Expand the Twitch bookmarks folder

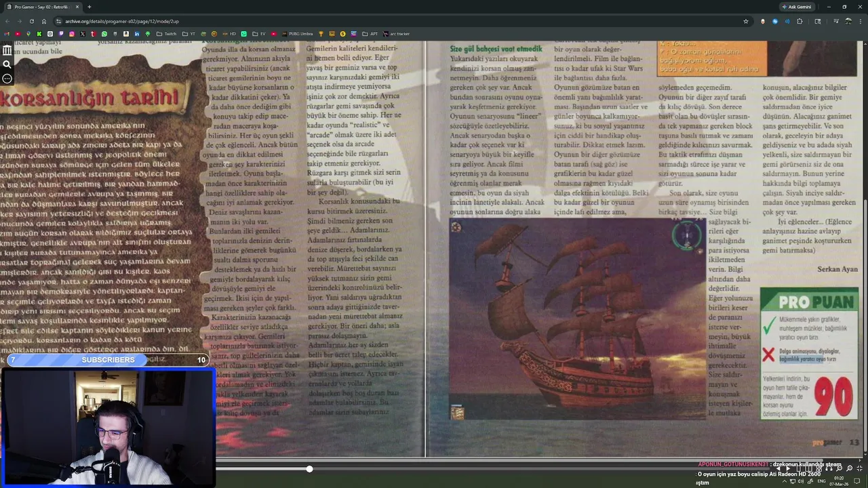[x=166, y=34]
